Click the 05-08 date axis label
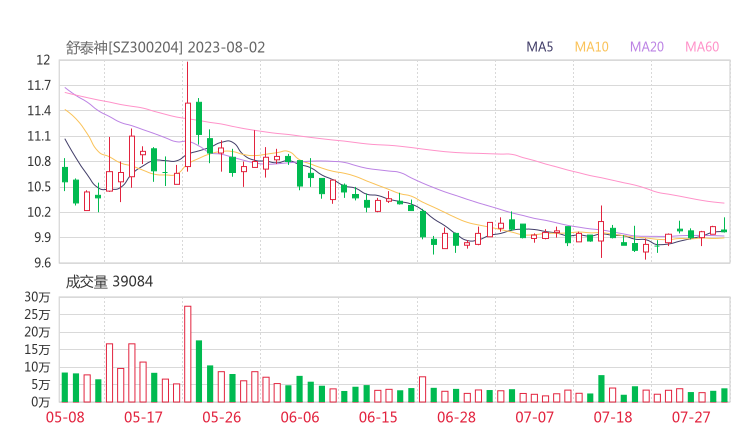740x440 pixels. tap(65, 417)
